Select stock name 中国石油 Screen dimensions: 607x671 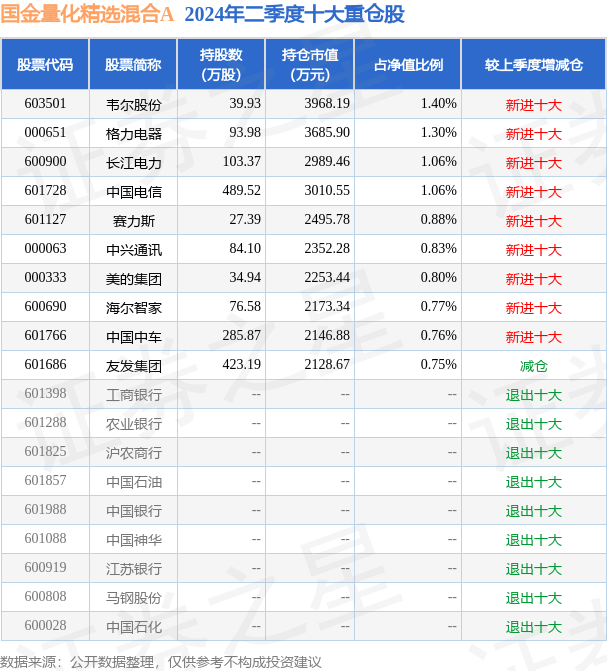tap(134, 482)
